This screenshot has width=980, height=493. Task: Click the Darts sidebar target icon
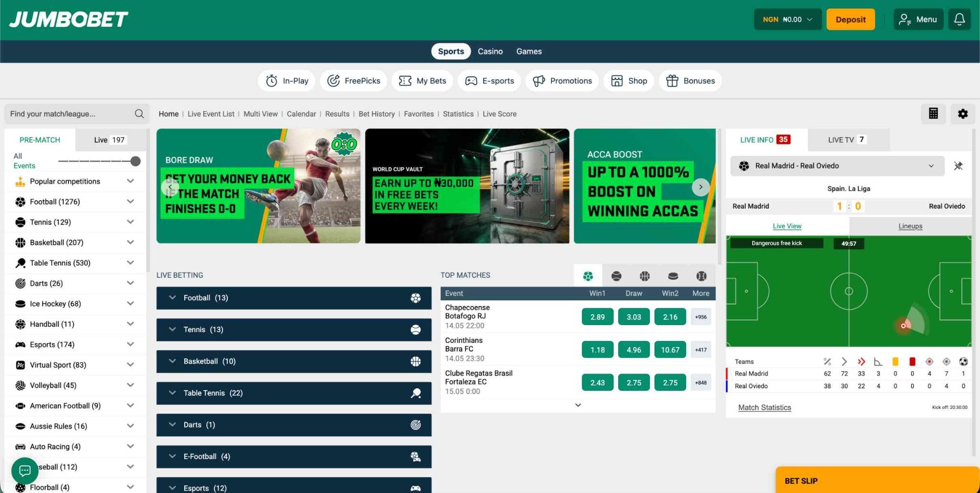coord(20,284)
